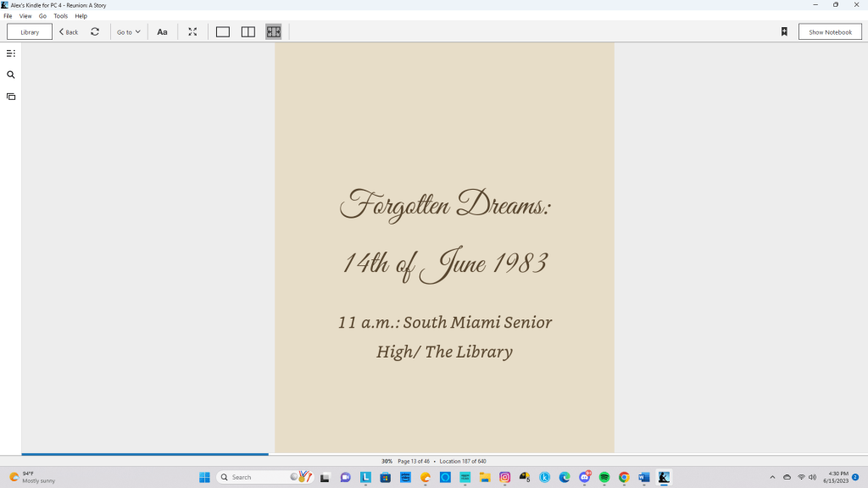Click the Library button
Image resolution: width=868 pixels, height=488 pixels.
tap(30, 32)
